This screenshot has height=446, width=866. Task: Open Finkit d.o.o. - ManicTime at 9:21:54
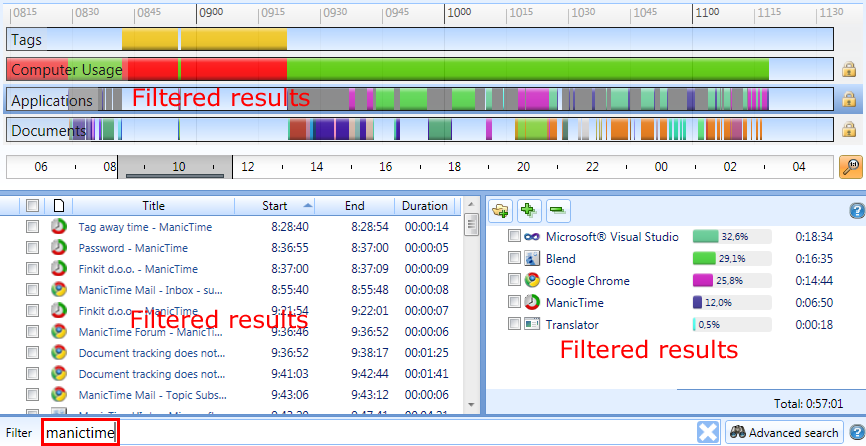point(138,311)
